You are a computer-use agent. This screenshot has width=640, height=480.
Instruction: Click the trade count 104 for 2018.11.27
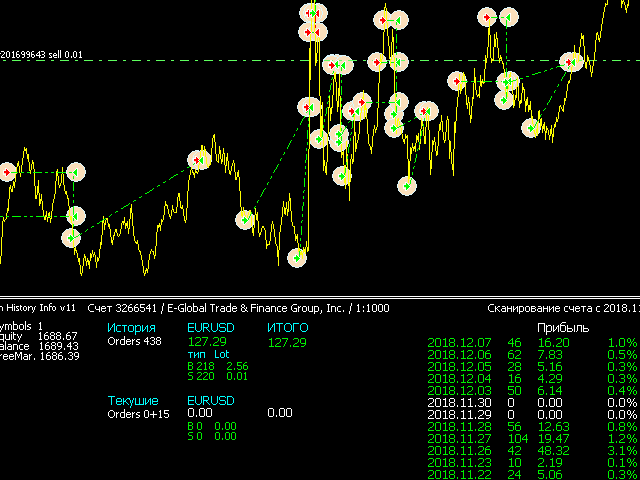click(x=518, y=438)
